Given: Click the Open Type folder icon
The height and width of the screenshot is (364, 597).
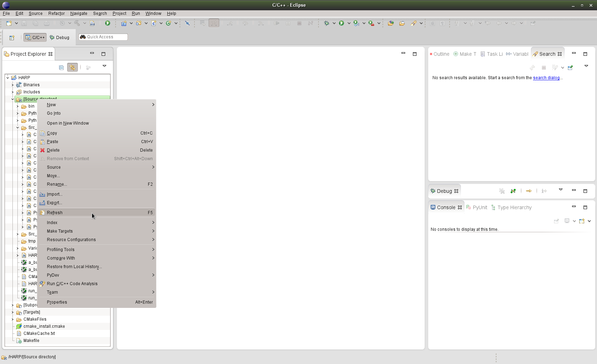Looking at the screenshot, I should (x=391, y=23).
